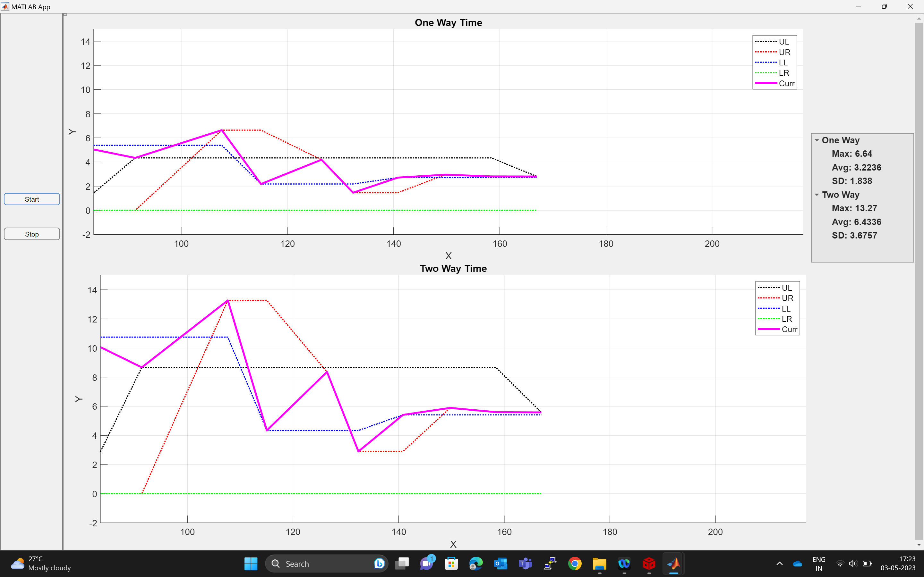Click scrollbar up arrow at top right
The width and height of the screenshot is (924, 577).
919,18
